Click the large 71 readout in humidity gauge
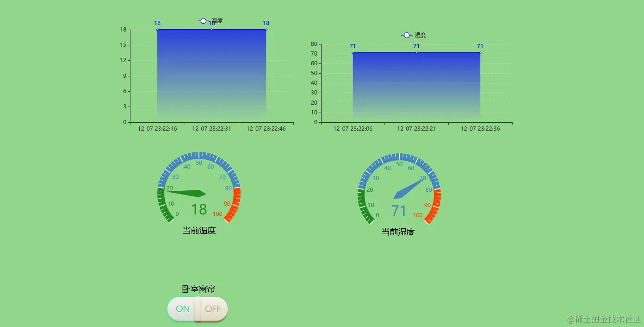The width and height of the screenshot is (644, 327). pos(399,211)
